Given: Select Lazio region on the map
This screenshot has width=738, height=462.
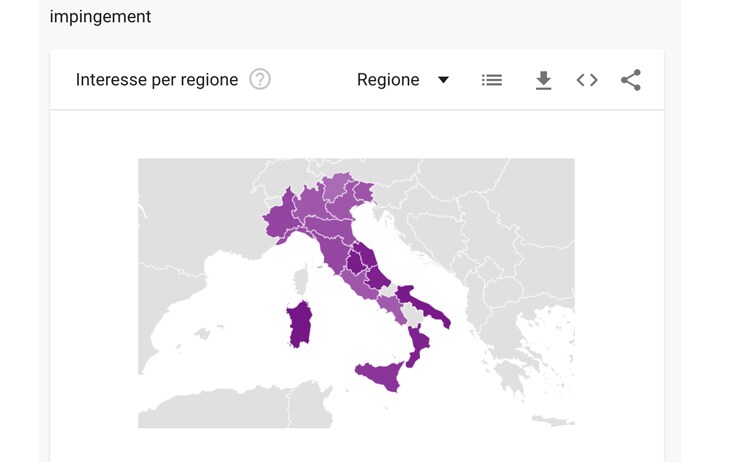Looking at the screenshot, I should (x=358, y=282).
